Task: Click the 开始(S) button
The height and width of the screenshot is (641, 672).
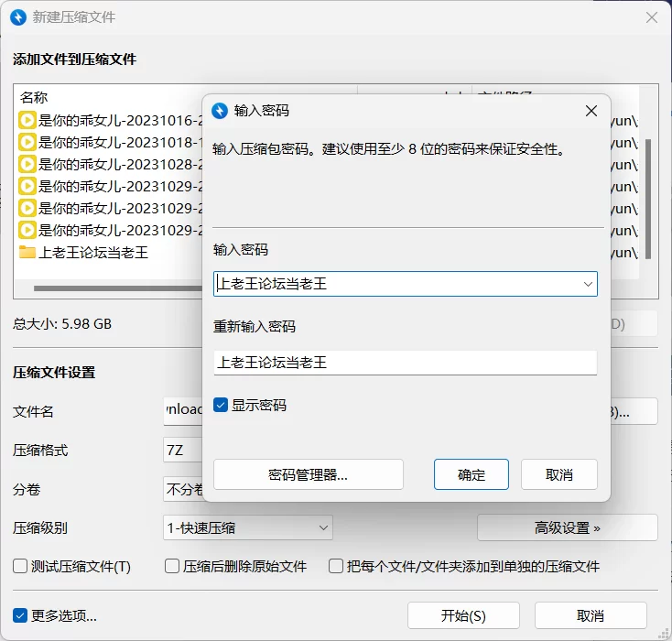Action: [x=463, y=615]
